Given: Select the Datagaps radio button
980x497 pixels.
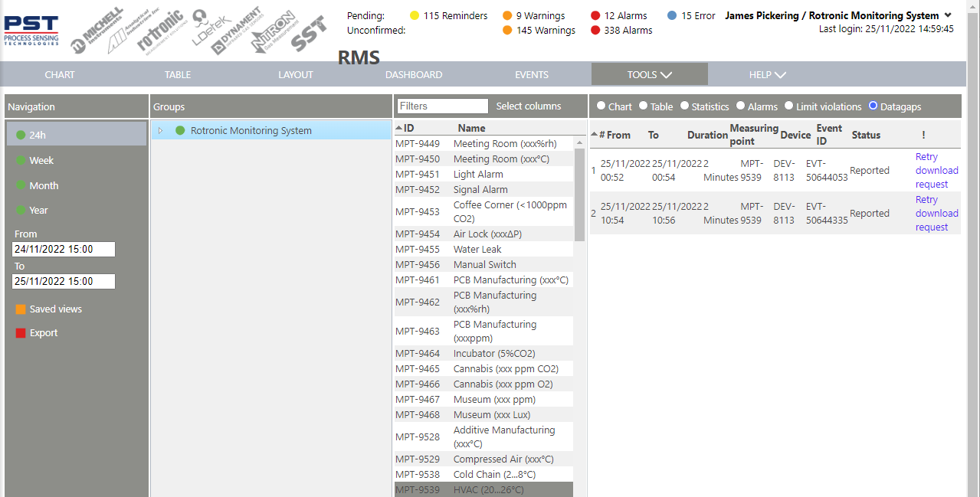Looking at the screenshot, I should (873, 106).
